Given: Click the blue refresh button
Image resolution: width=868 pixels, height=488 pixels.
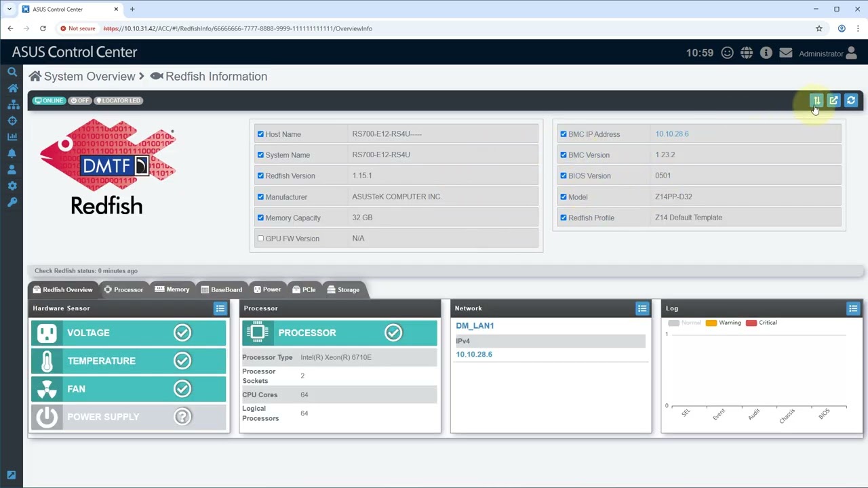Looking at the screenshot, I should click(851, 100).
